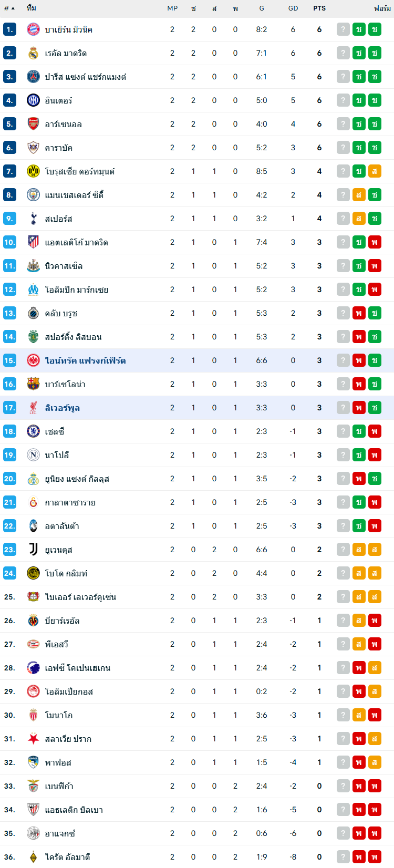The image size is (394, 868).
Task: Click the Paris Saint-Germain crest icon
Action: click(x=33, y=77)
